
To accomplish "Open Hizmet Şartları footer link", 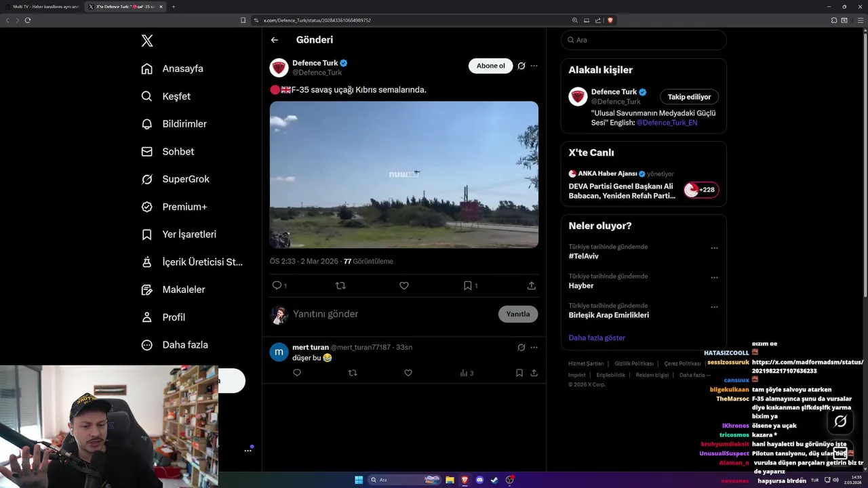I will coord(586,364).
